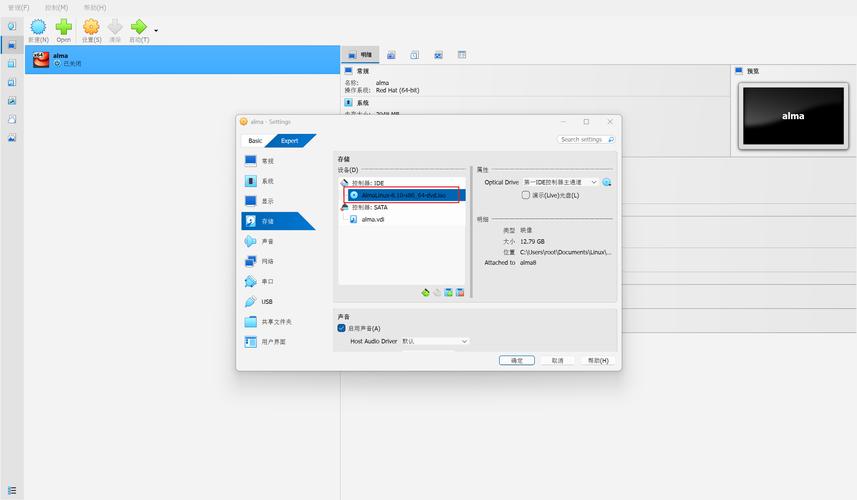857x500 pixels.
Task: Click the remove attachment icon below the device tree
Action: (x=460, y=292)
